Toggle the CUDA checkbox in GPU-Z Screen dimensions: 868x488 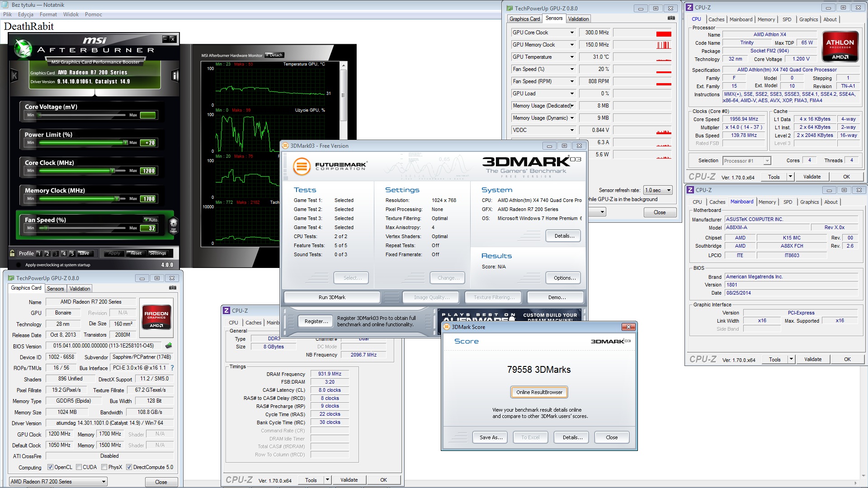pos(79,467)
